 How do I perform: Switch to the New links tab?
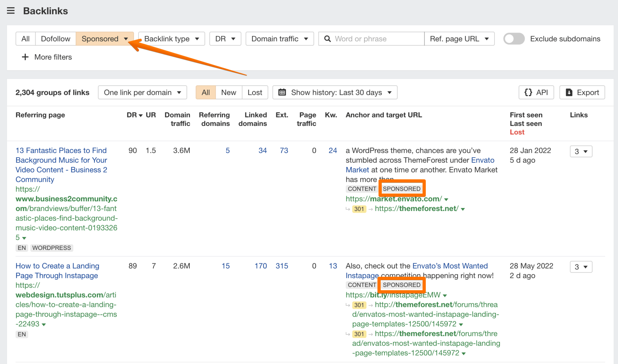[x=228, y=92]
